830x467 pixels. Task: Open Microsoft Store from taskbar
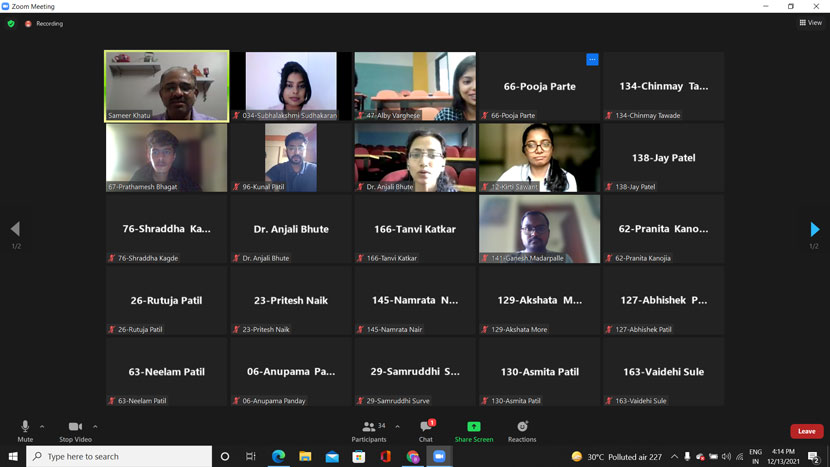tap(359, 456)
